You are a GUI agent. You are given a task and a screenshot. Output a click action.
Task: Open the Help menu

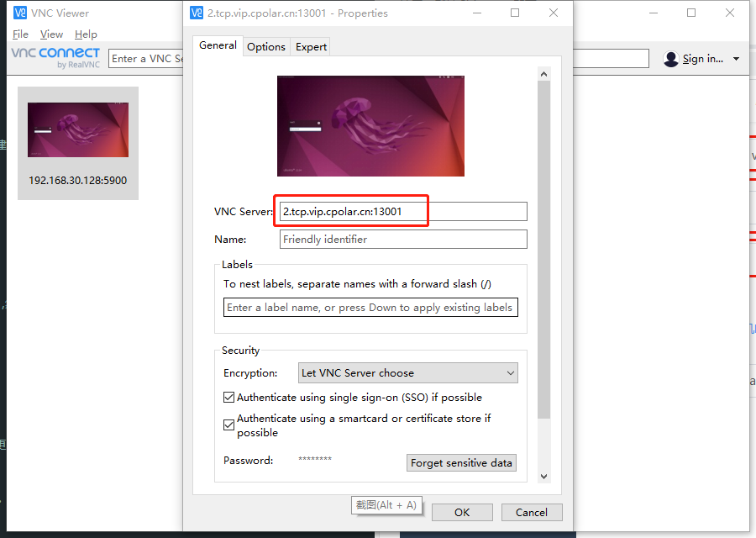pos(86,34)
